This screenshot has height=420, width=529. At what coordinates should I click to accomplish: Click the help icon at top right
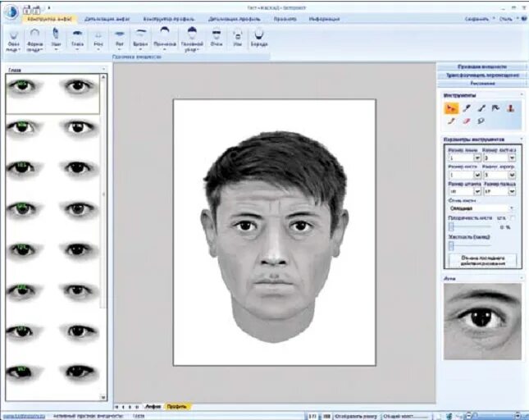click(523, 19)
